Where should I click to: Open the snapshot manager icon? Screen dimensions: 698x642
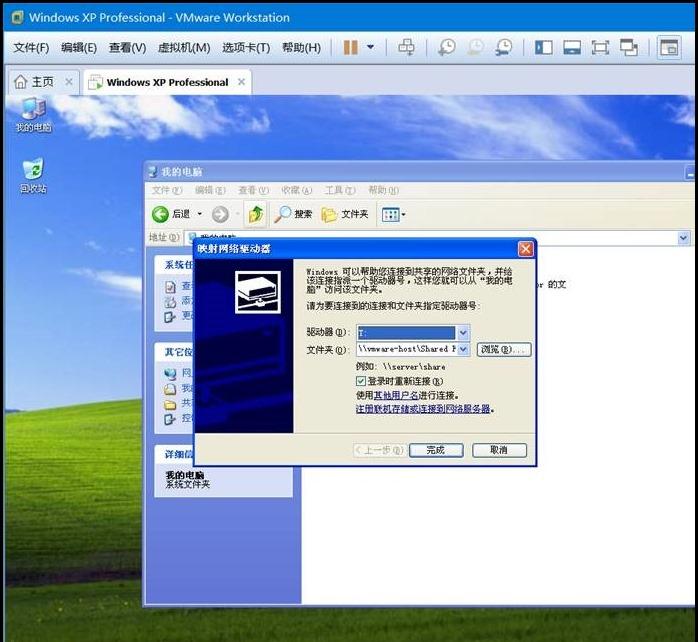coord(503,47)
